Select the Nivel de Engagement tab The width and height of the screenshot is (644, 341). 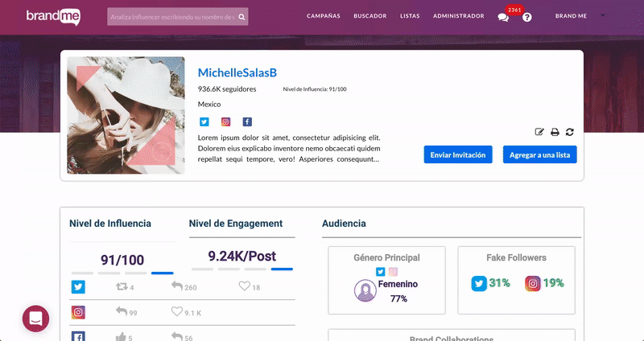coord(236,224)
